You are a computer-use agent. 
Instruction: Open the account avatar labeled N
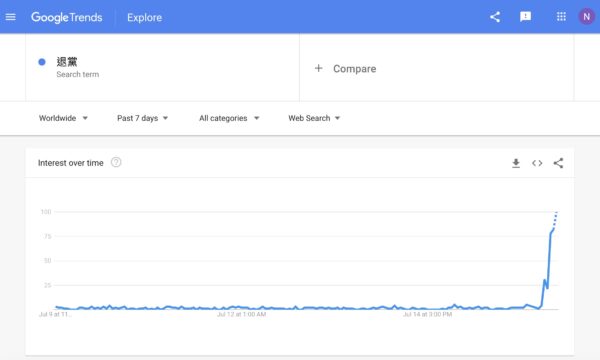(586, 17)
